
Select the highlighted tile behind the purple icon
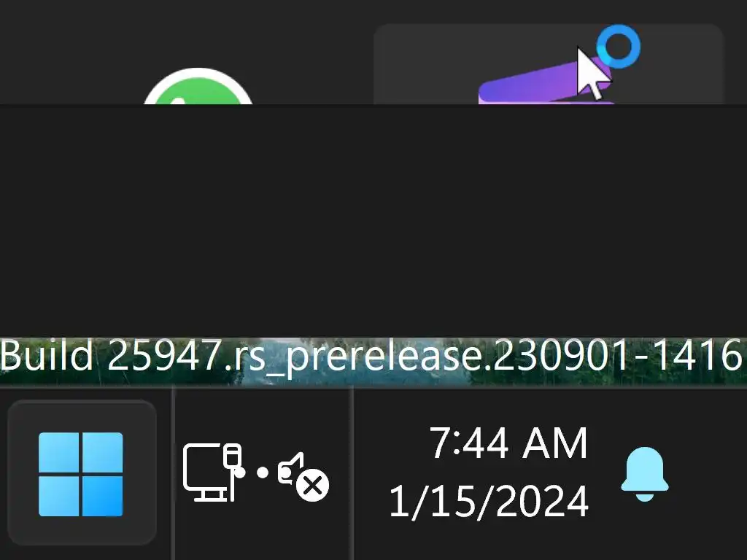coord(549,64)
